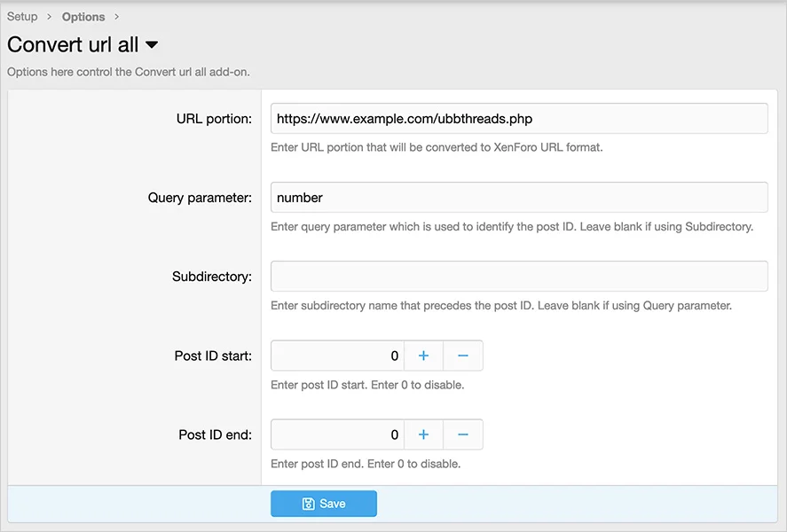The height and width of the screenshot is (532, 787).
Task: Decrease Post ID start with minus icon
Action: [462, 356]
